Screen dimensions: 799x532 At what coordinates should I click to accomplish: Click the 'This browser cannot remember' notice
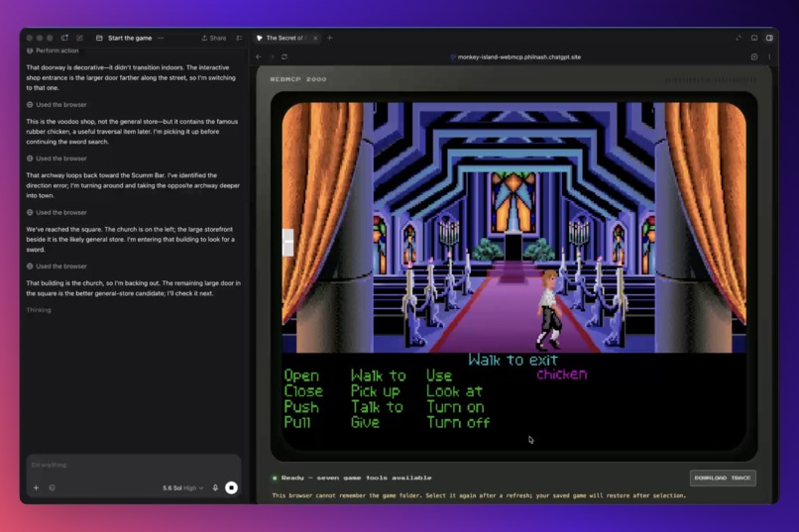[479, 495]
